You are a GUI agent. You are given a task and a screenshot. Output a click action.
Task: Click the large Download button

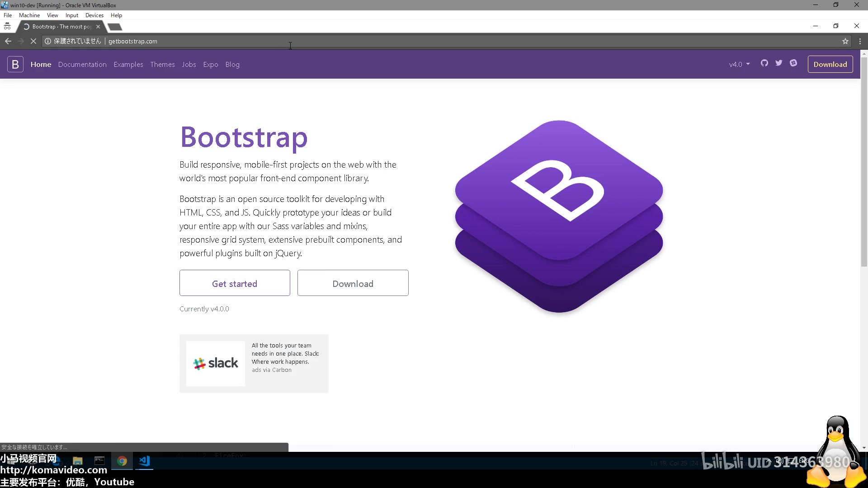[x=353, y=283]
